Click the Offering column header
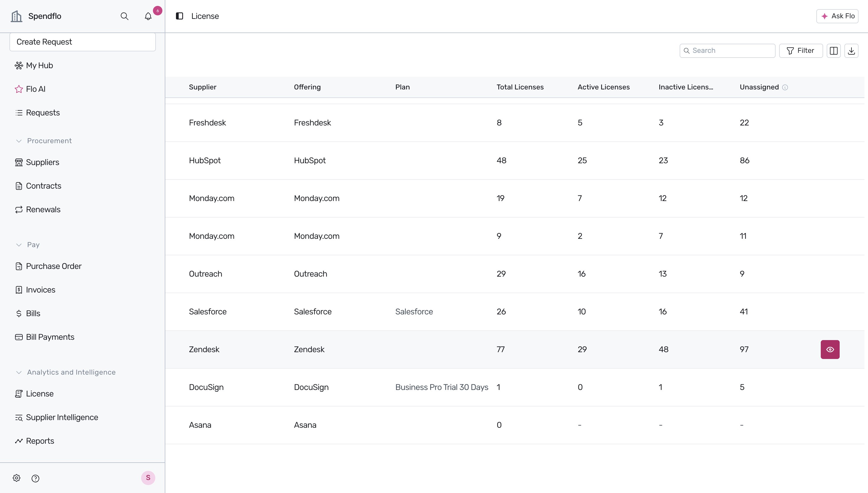The height and width of the screenshot is (493, 868). 307,87
